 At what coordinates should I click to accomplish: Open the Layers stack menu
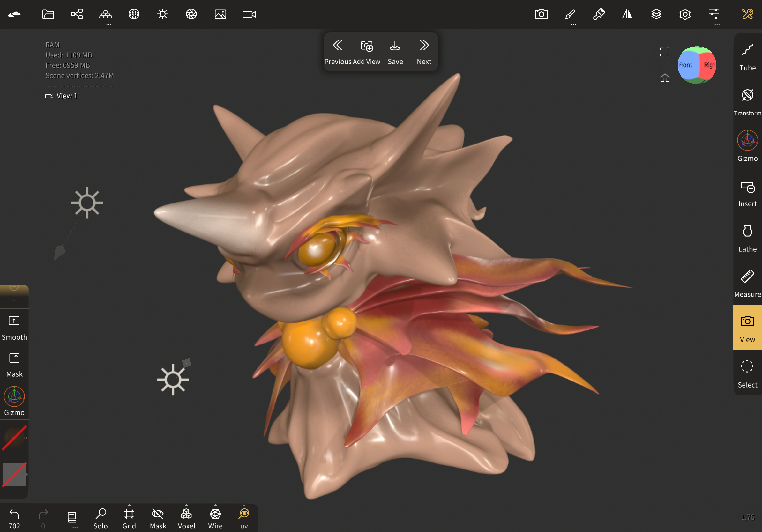tap(656, 14)
